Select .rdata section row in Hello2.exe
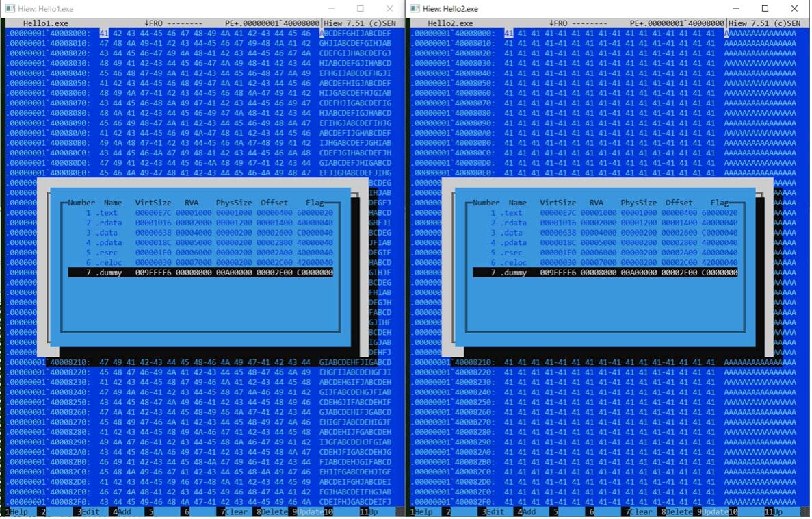812x519 pixels. coord(605,223)
